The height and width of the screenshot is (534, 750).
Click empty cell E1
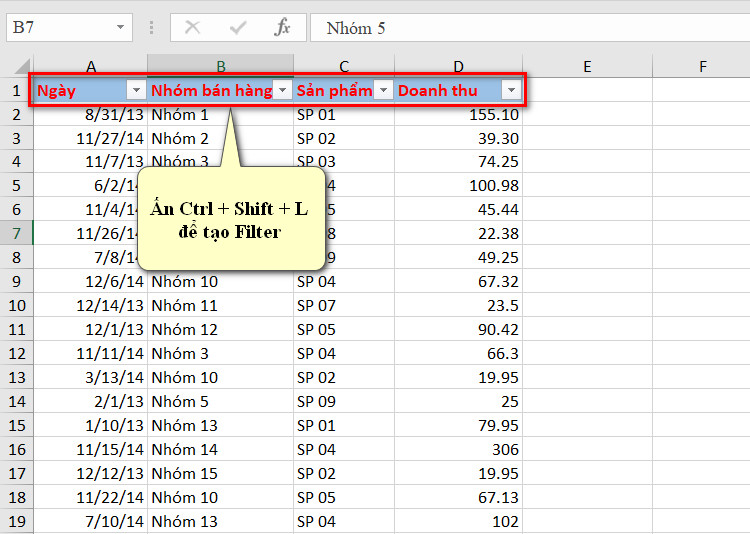click(587, 90)
